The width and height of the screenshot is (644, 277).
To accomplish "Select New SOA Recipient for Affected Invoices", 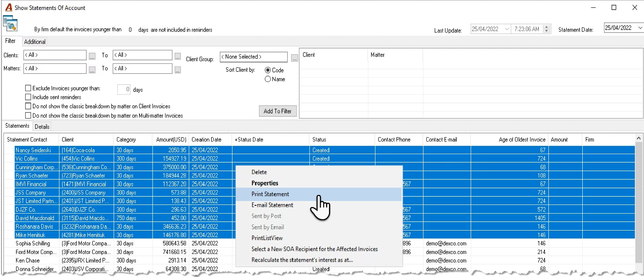I will (319, 249).
